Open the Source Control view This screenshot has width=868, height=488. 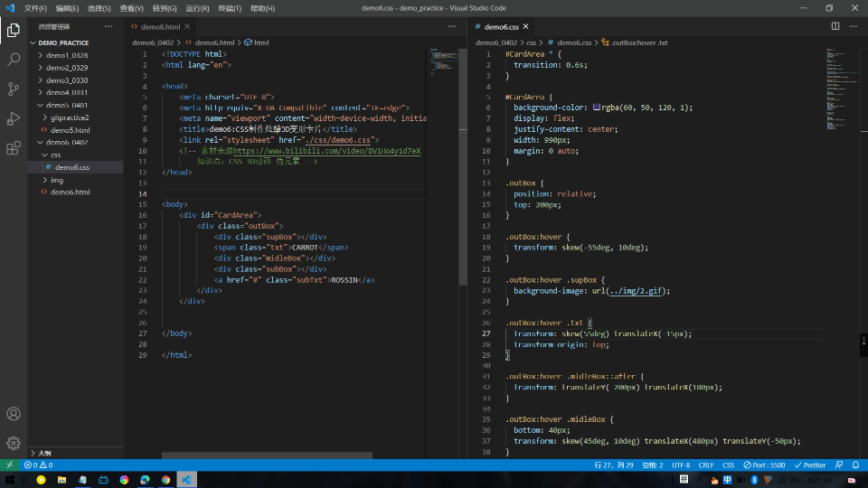pyautogui.click(x=14, y=89)
